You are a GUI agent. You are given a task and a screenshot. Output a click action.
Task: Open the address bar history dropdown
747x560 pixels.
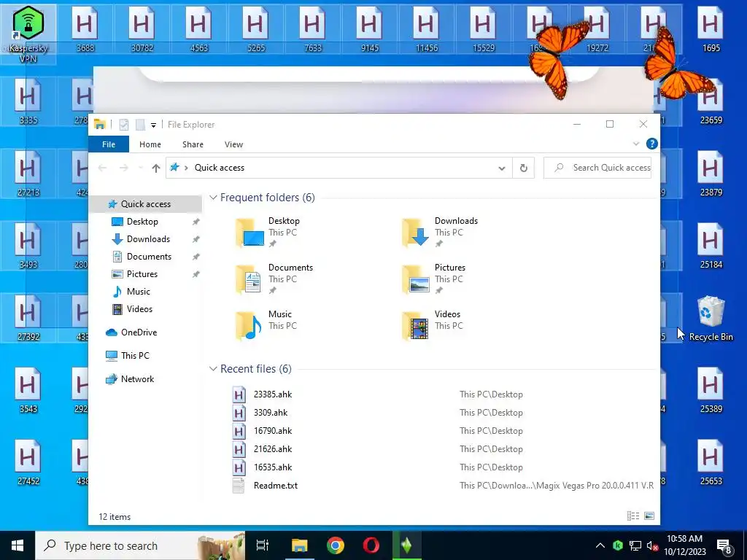(502, 168)
